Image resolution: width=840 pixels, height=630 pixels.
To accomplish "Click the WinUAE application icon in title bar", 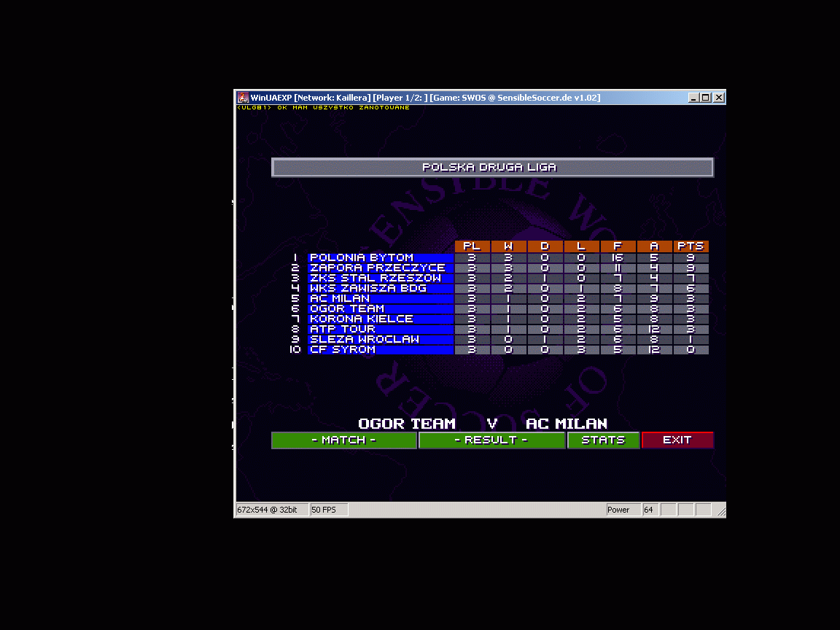I will [243, 98].
